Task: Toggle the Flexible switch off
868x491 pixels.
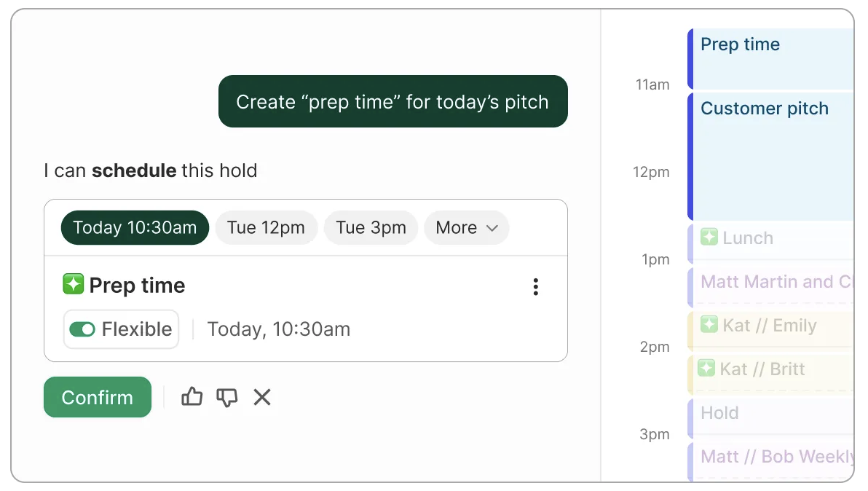Action: tap(82, 329)
